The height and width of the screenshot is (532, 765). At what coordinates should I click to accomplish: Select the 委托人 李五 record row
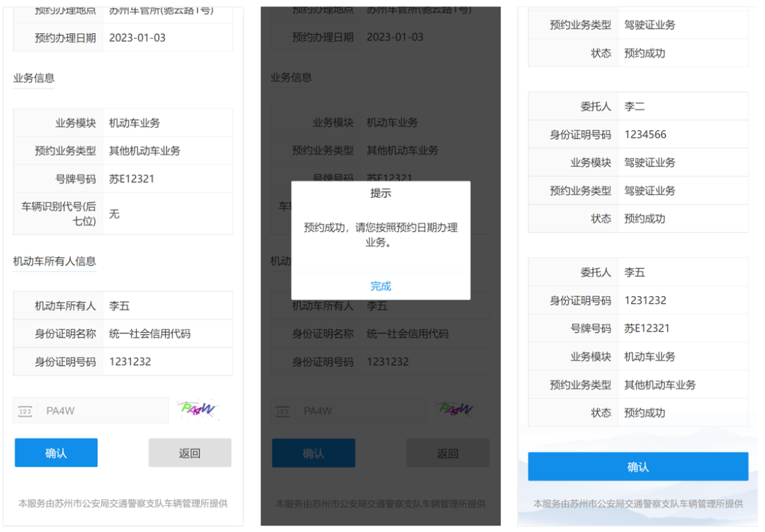click(637, 272)
